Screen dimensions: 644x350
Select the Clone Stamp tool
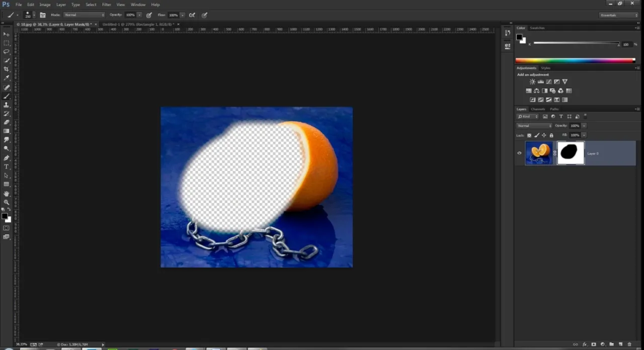click(x=7, y=105)
